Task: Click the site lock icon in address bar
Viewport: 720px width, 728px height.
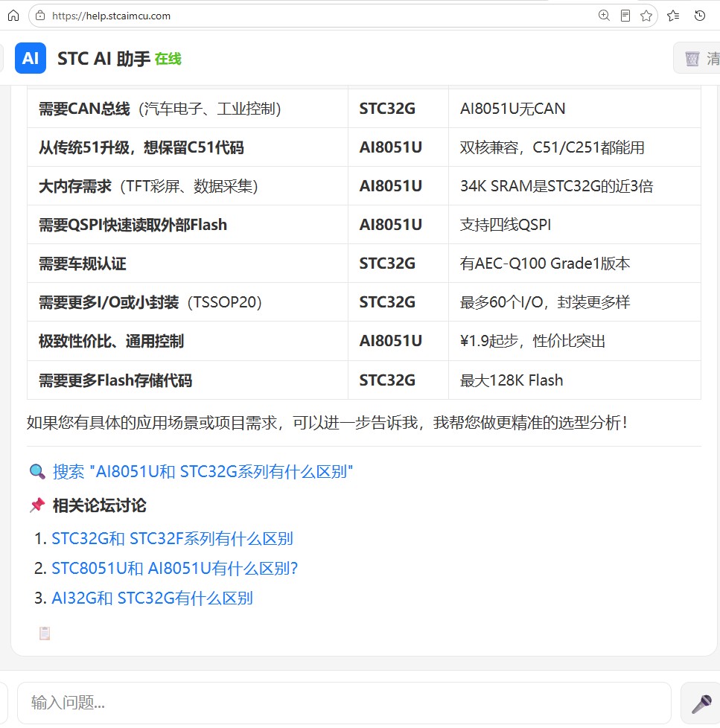Action: [x=40, y=16]
